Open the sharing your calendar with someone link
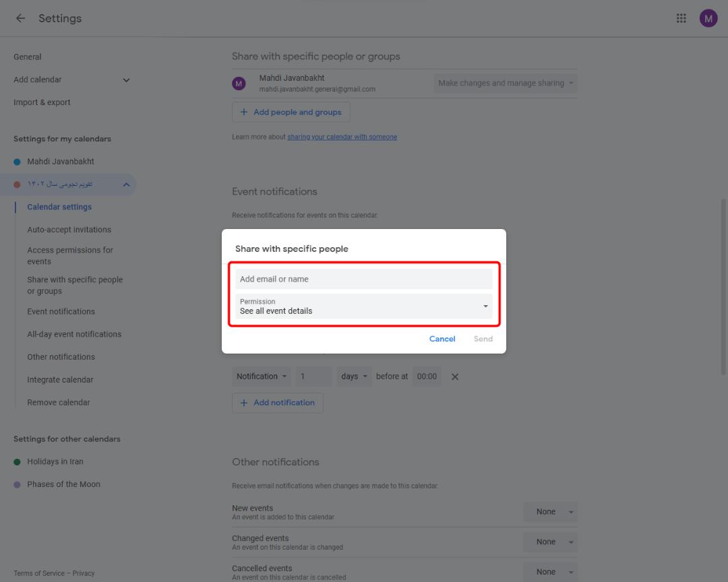This screenshot has height=582, width=728. (x=342, y=137)
